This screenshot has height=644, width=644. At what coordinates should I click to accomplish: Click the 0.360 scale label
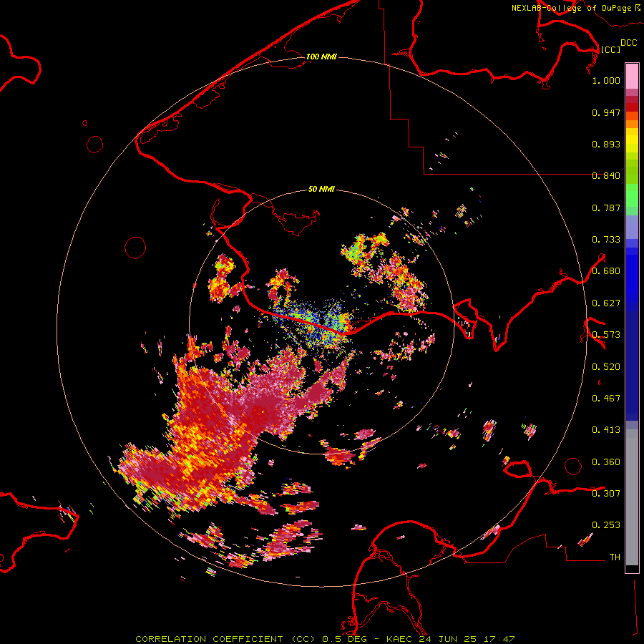click(606, 462)
